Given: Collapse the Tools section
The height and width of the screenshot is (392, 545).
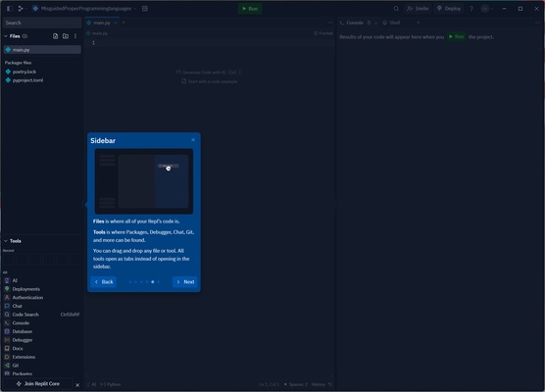Looking at the screenshot, I should click(6, 241).
